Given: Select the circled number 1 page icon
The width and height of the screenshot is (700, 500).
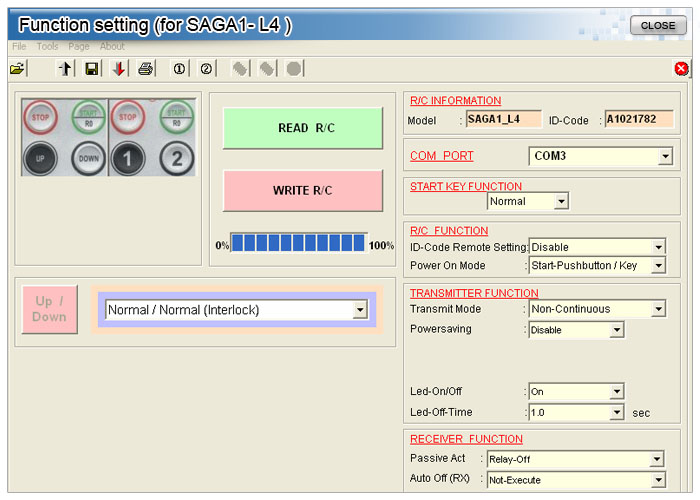Looking at the screenshot, I should tap(180, 69).
